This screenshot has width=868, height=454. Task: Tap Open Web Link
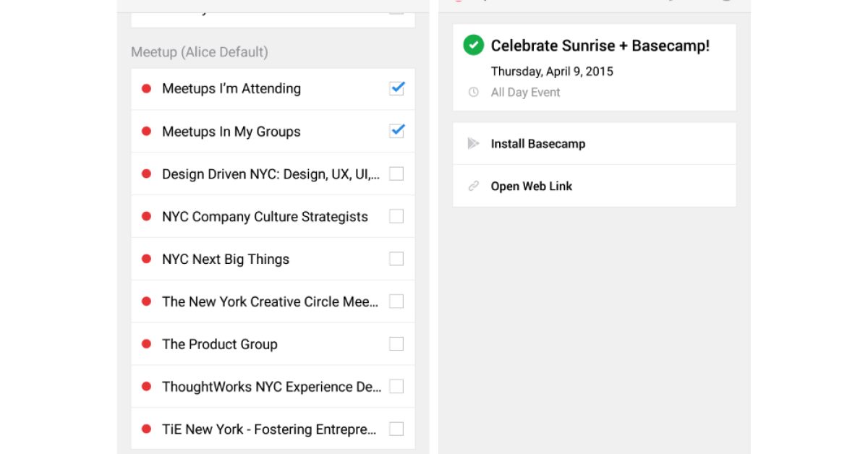[531, 187]
